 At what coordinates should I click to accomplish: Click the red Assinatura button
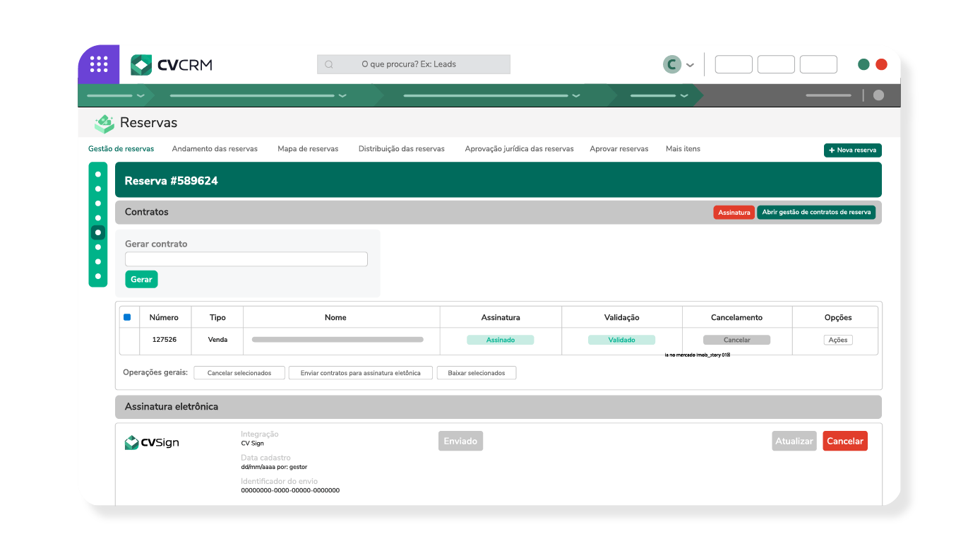pyautogui.click(x=734, y=213)
